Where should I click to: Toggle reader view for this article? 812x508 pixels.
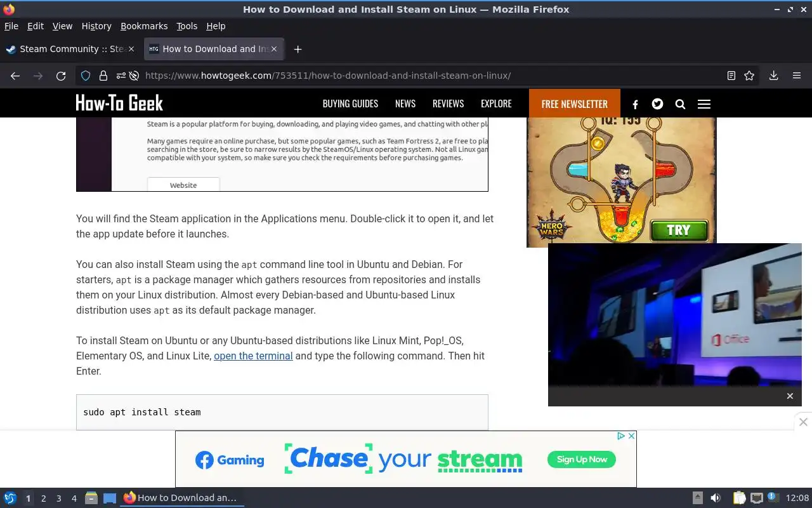[731, 76]
